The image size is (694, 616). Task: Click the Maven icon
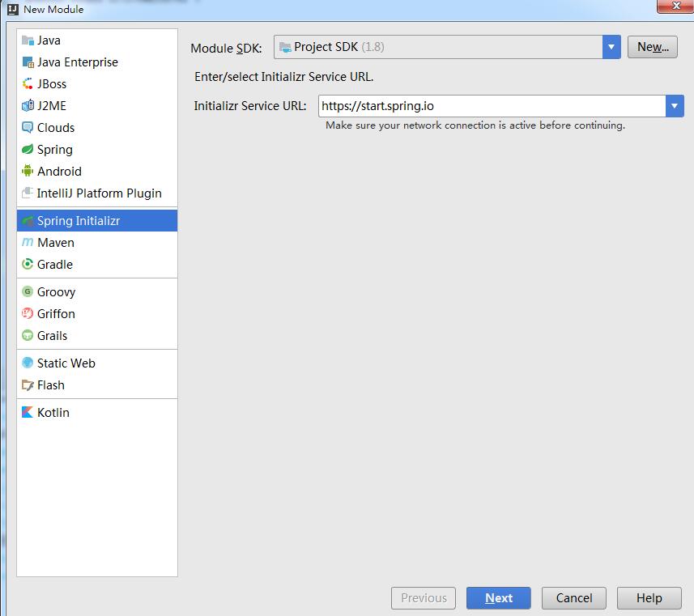[28, 242]
